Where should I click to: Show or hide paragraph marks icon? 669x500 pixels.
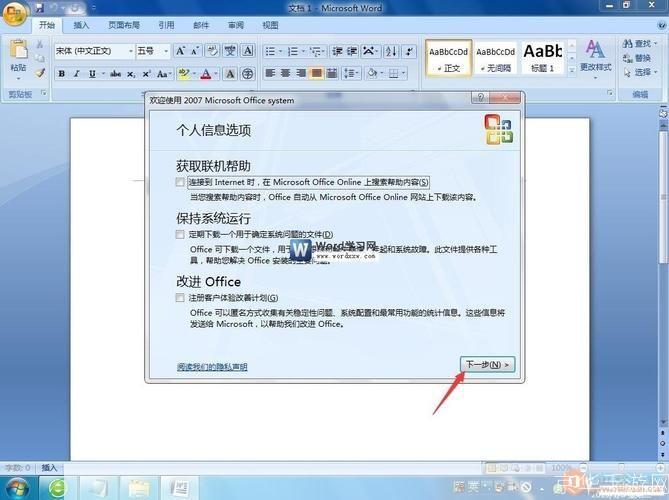coord(409,52)
